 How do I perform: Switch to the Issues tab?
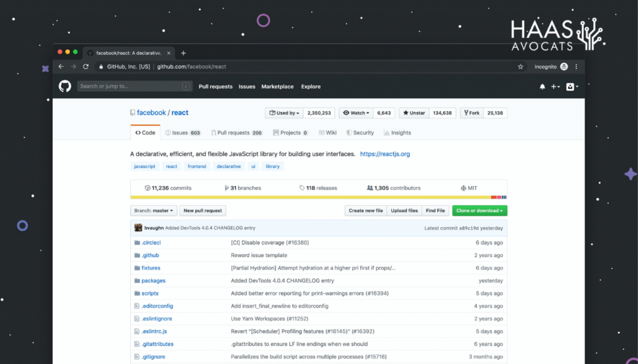pyautogui.click(x=183, y=133)
